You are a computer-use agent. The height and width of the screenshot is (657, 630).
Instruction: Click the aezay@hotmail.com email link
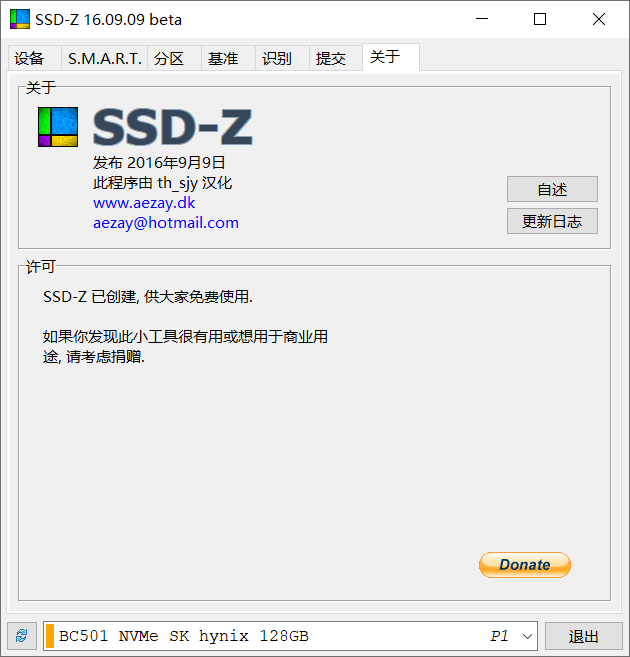(x=166, y=223)
